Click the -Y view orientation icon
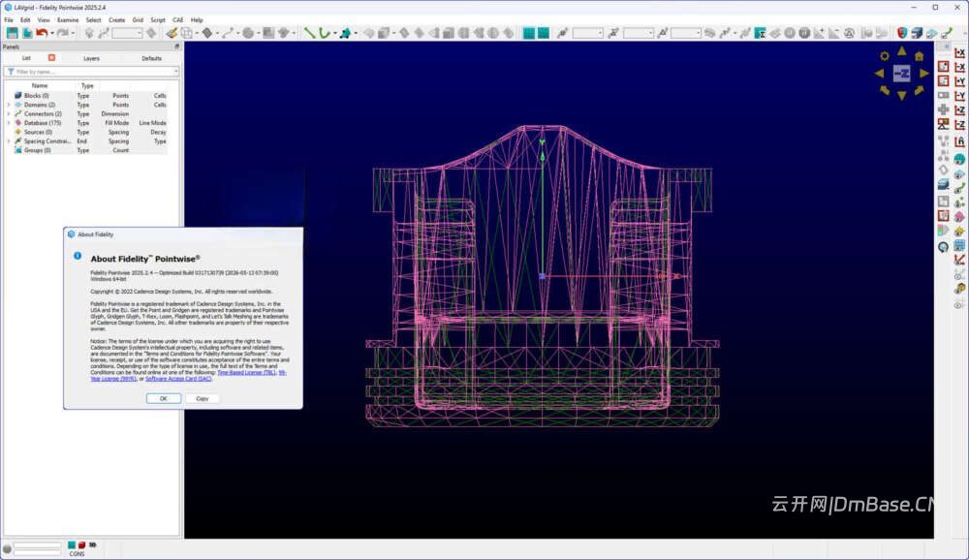The height and width of the screenshot is (560, 969). pos(959,96)
